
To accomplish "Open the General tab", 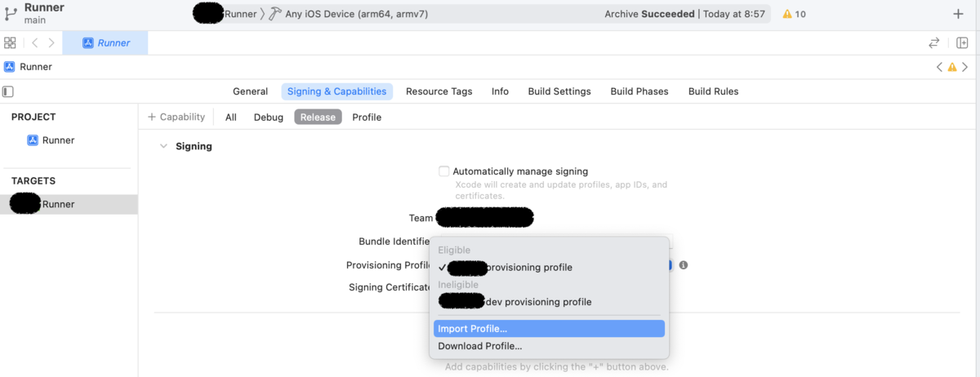I will point(250,91).
